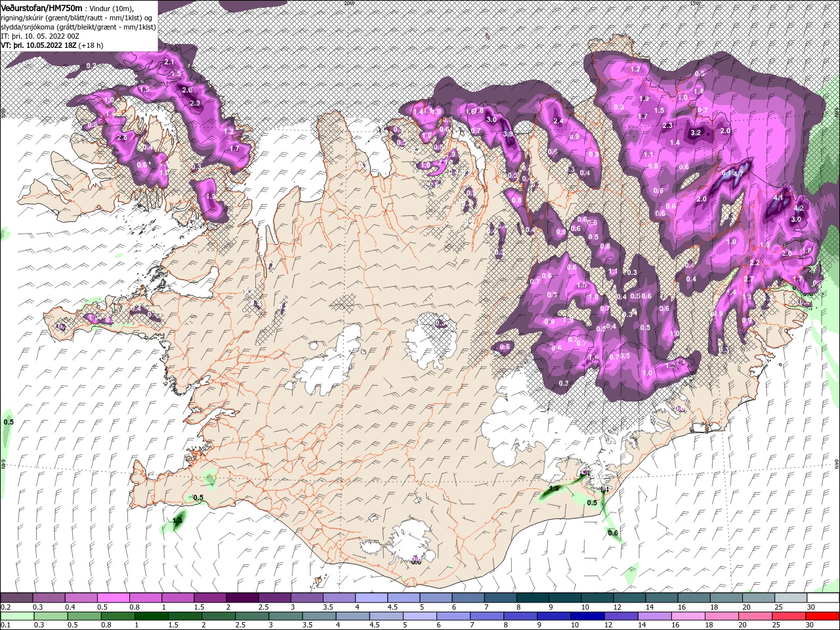
Task: Click the 'rigning/skúrir' legend description line
Action: pyautogui.click(x=76, y=17)
